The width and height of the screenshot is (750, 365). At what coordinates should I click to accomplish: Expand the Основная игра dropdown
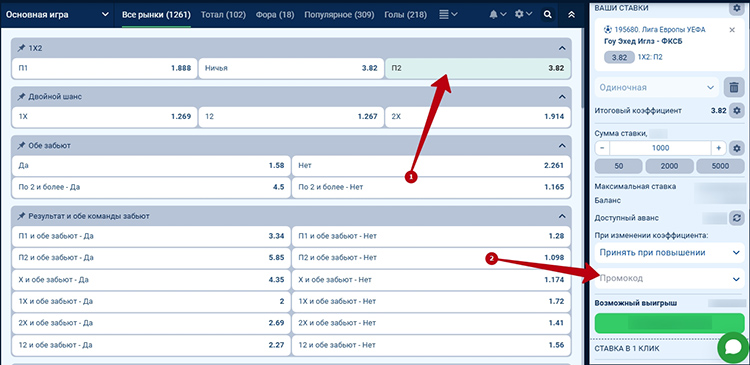[x=57, y=15]
